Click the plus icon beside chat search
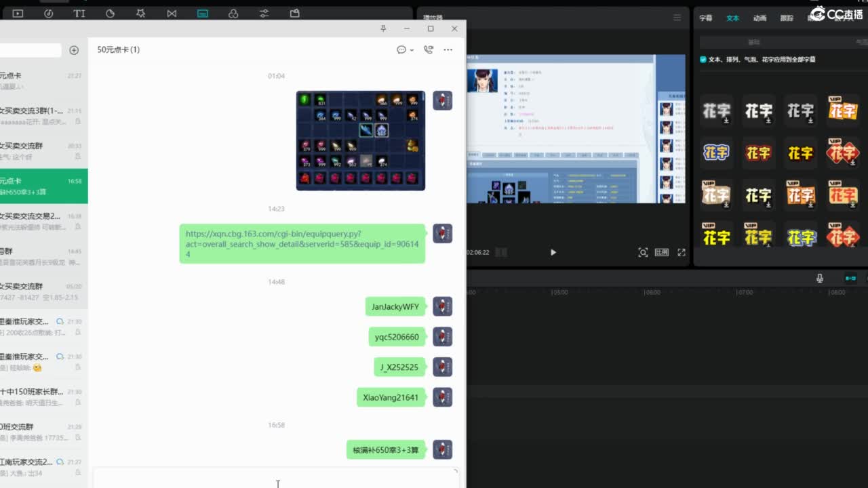This screenshot has height=488, width=868. pos(74,50)
